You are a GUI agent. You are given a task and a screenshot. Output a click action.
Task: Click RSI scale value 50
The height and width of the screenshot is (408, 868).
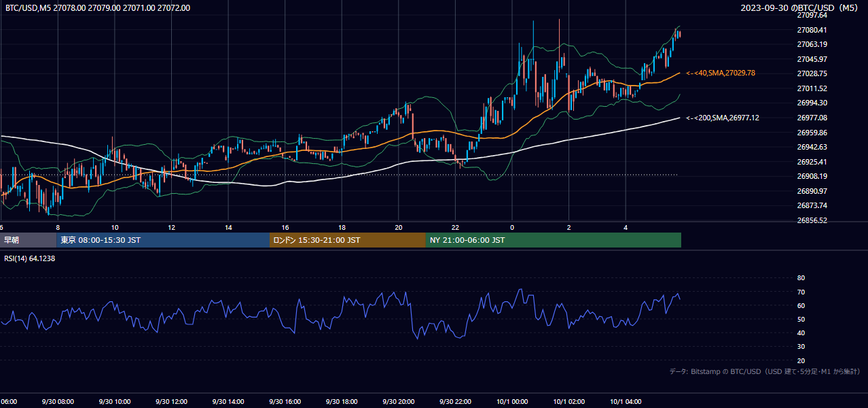(801, 319)
